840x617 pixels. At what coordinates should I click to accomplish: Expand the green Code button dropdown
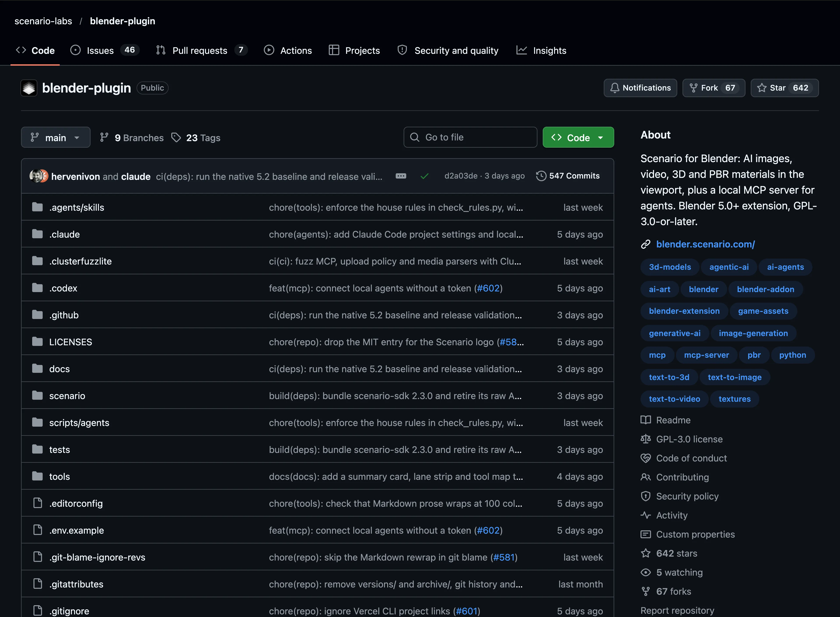click(578, 137)
